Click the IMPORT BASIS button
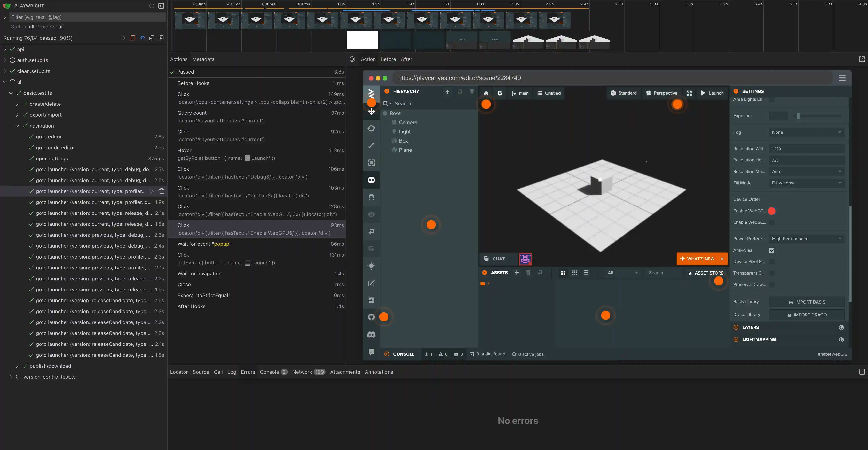Image resolution: width=868 pixels, height=450 pixels. pos(807,302)
